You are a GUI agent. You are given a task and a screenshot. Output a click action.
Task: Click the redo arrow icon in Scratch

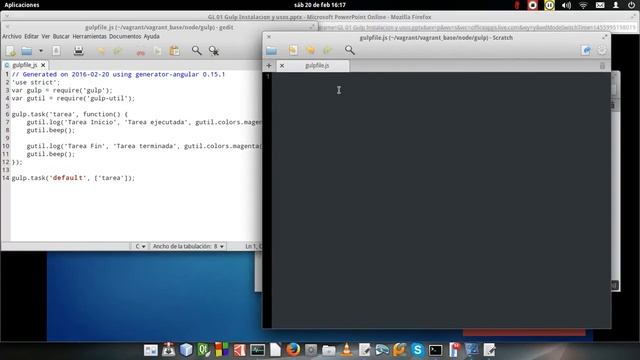327,50
